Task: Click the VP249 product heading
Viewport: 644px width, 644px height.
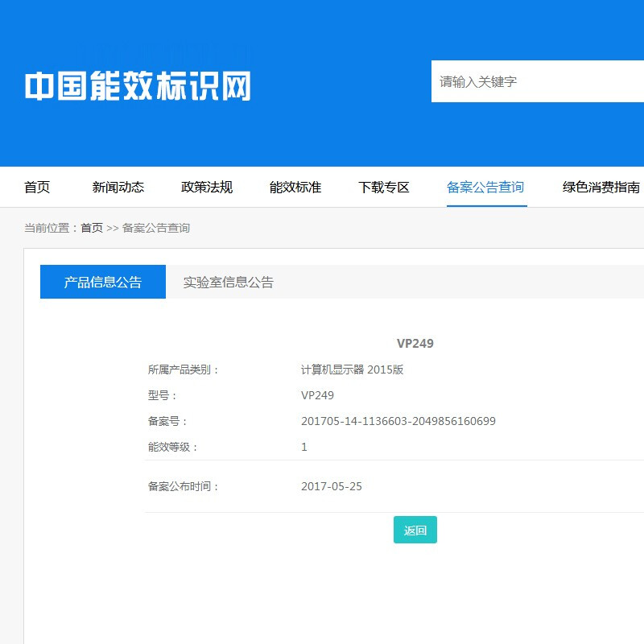Action: coord(415,344)
